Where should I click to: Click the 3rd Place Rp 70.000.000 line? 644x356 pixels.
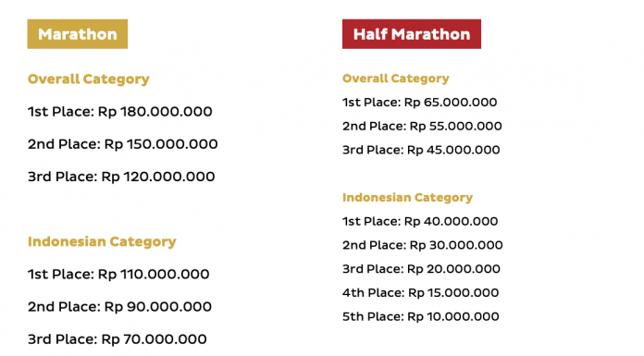coord(118,339)
